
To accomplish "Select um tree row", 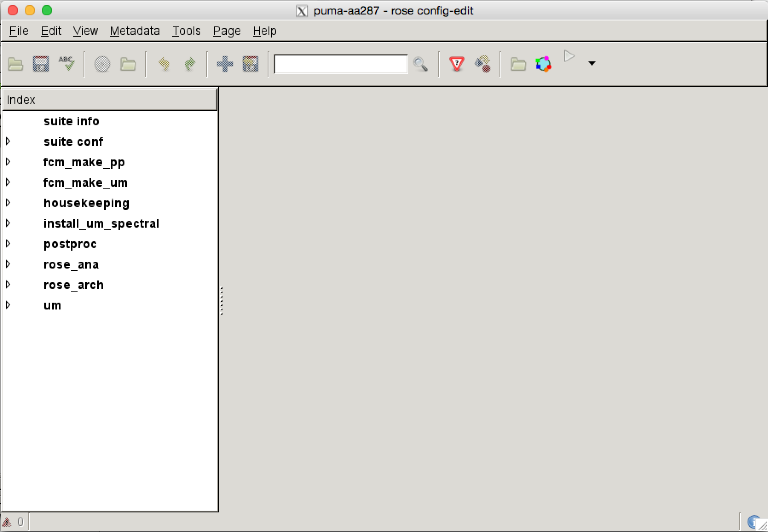I will point(110,305).
